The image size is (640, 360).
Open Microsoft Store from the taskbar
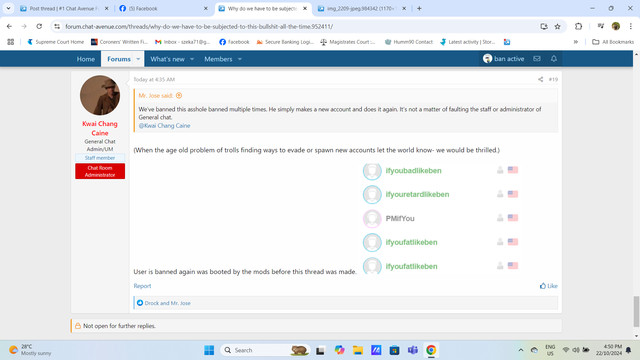pos(394,350)
